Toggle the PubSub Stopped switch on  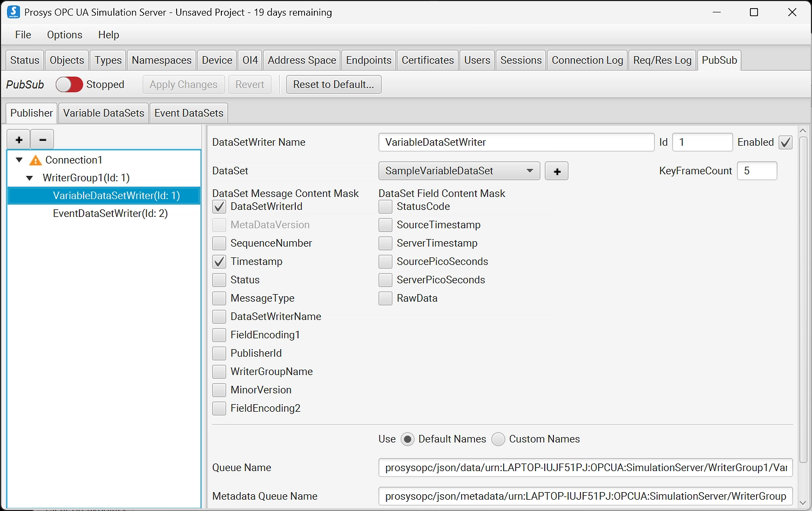click(x=69, y=85)
